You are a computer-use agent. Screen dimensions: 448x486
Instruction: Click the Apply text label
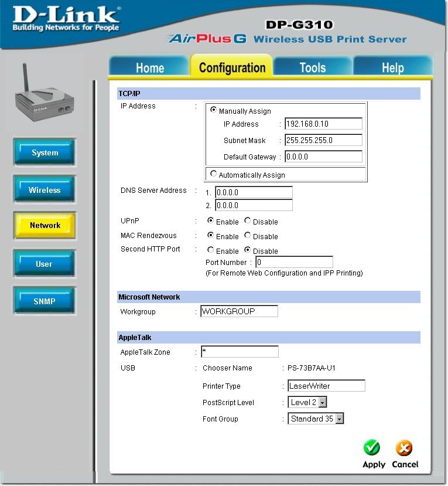point(374,464)
